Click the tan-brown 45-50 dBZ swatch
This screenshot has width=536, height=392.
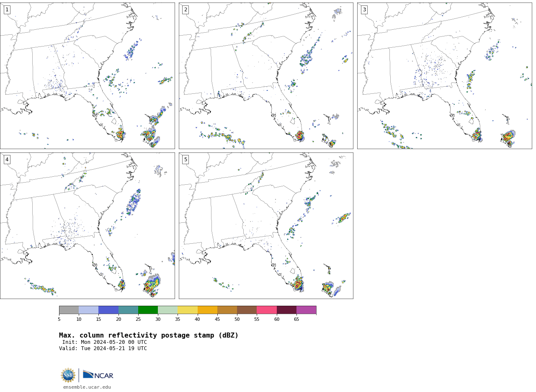point(227,310)
